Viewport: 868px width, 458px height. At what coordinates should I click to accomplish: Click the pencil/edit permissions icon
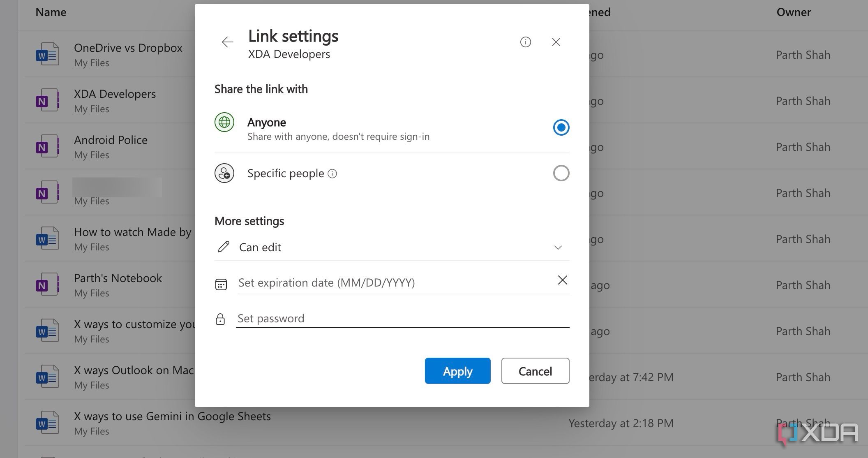pos(223,247)
